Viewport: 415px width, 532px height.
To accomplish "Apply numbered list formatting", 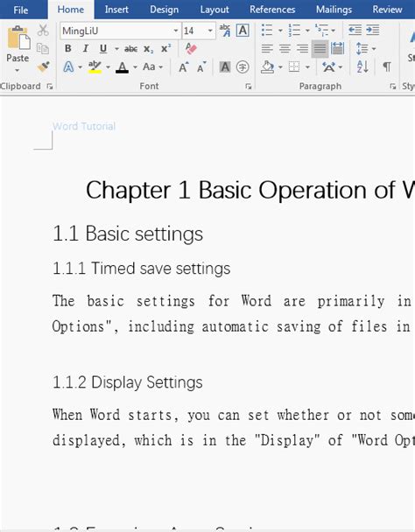I will point(294,31).
